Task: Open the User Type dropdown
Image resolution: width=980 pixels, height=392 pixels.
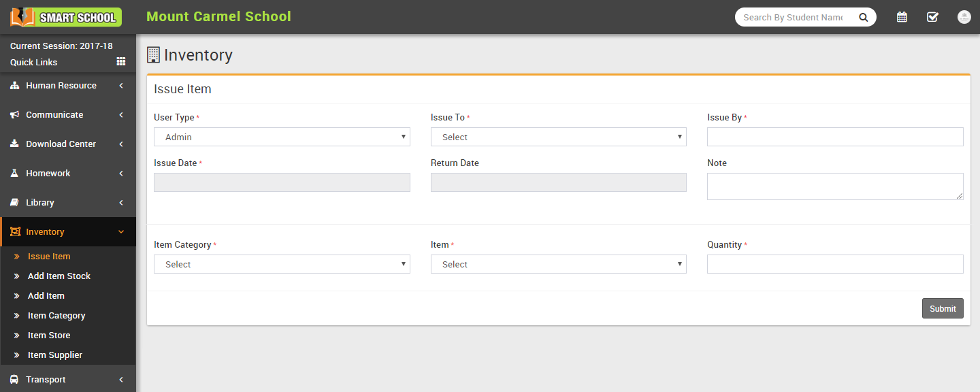Action: coord(282,137)
